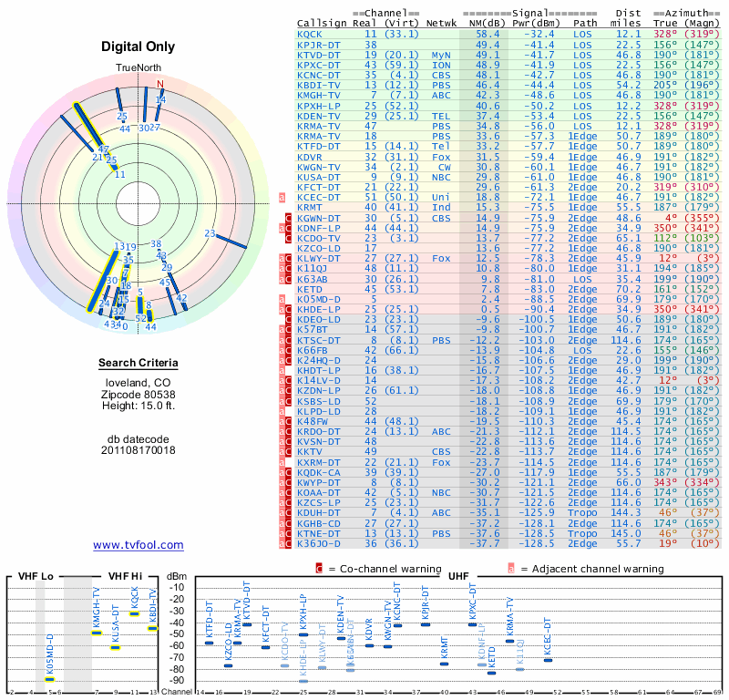Image resolution: width=729 pixels, height=700 pixels.
Task: Select KETD callsign in the table
Action: tap(310, 289)
